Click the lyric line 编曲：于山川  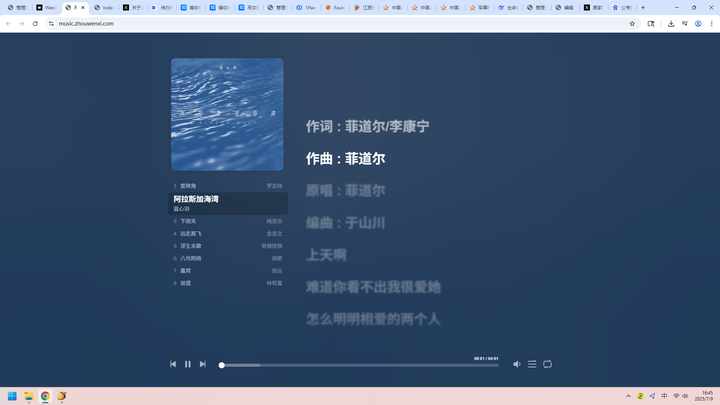click(x=346, y=223)
